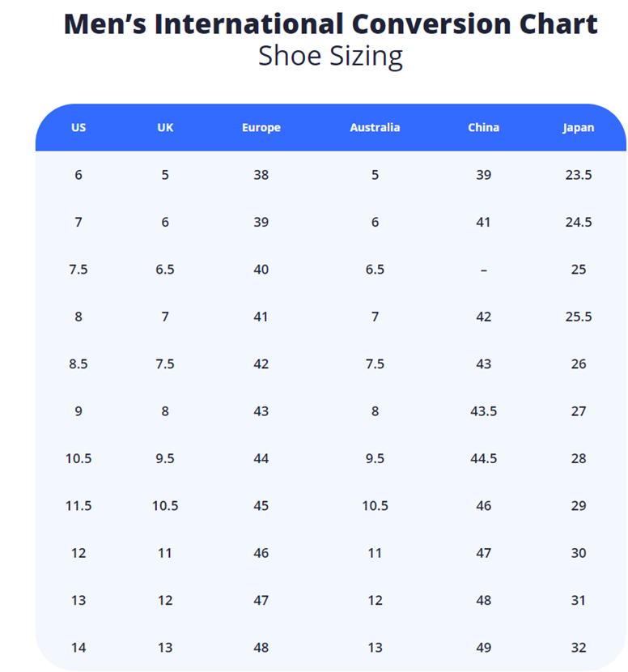
Task: Click the Europe column header
Action: point(261,128)
